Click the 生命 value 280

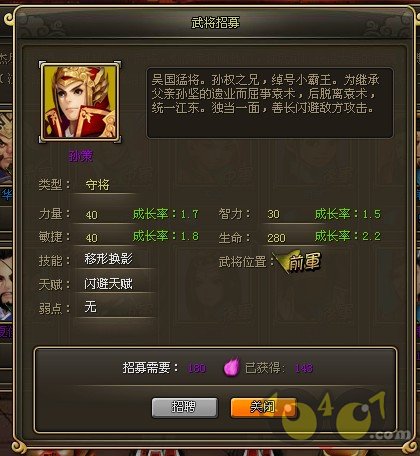(276, 238)
